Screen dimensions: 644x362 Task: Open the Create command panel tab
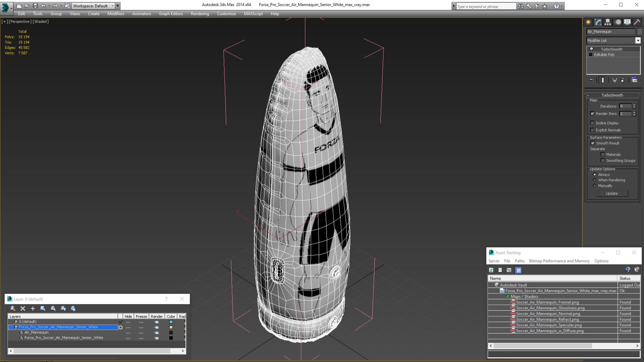588,22
